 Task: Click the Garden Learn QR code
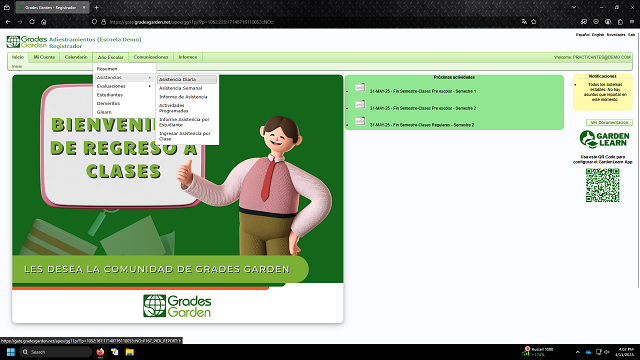coord(603,185)
